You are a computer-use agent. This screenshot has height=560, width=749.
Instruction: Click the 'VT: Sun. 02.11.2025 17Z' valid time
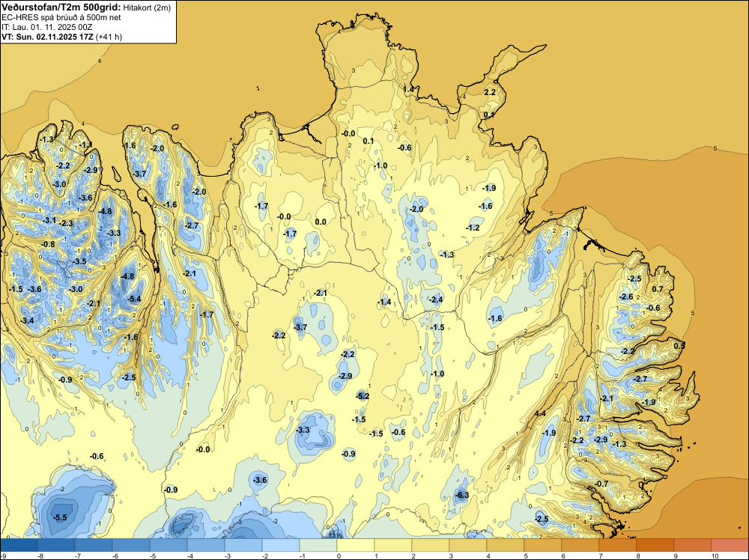pyautogui.click(x=48, y=37)
